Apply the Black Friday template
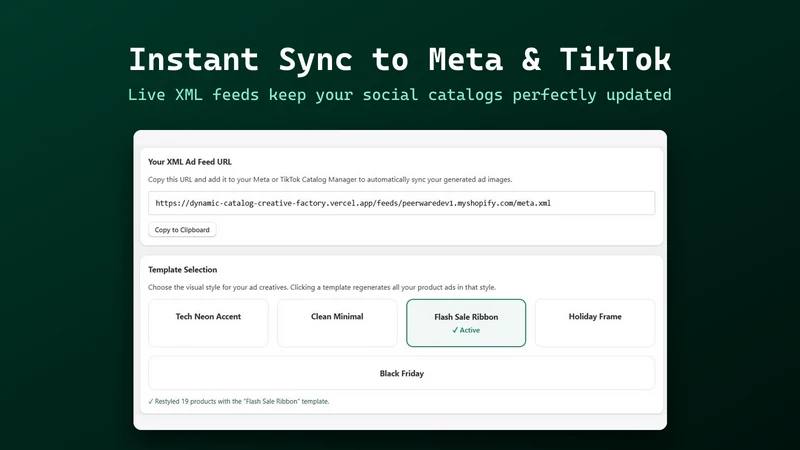 [402, 373]
